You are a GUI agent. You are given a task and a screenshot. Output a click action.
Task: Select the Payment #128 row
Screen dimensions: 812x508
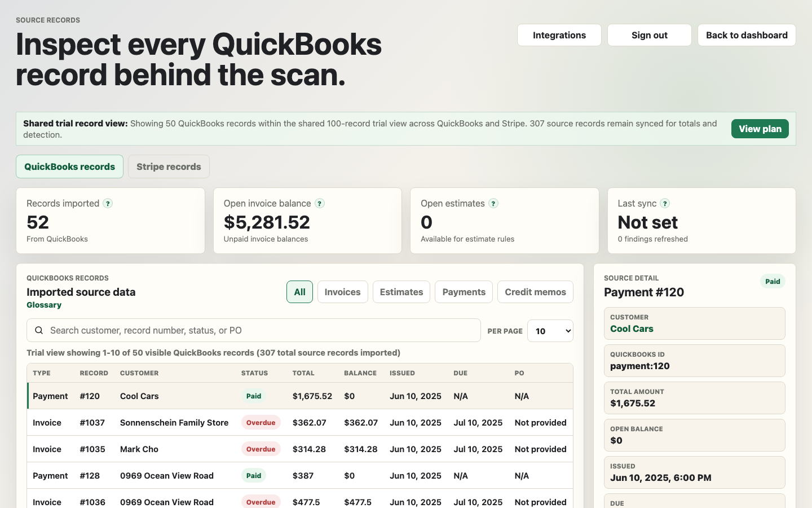300,475
